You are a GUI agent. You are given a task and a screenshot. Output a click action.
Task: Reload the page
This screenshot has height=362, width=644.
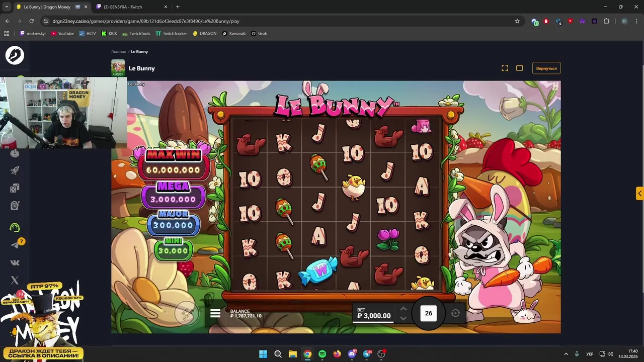[31, 21]
